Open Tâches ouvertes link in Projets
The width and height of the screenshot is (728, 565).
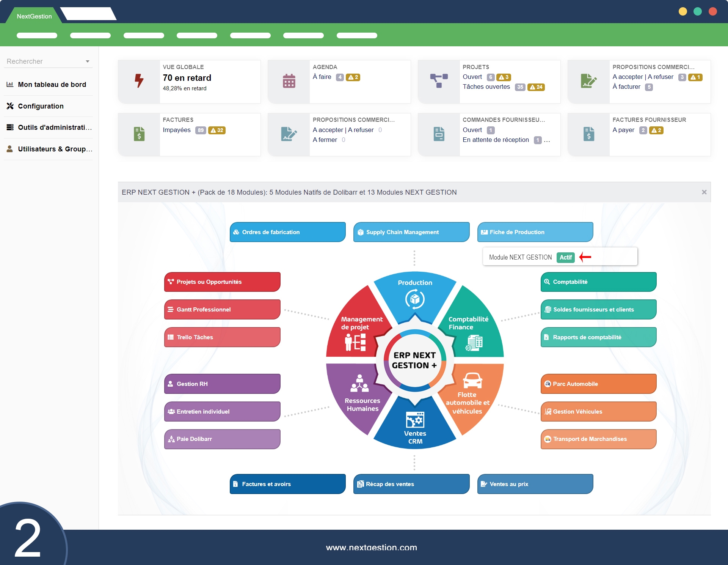[486, 87]
